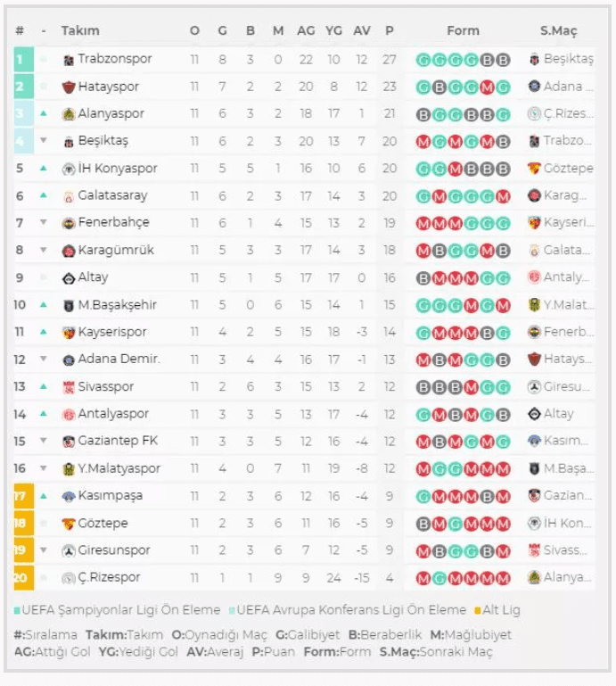
Task: Open M.Başakşehir team name link
Action: [117, 305]
